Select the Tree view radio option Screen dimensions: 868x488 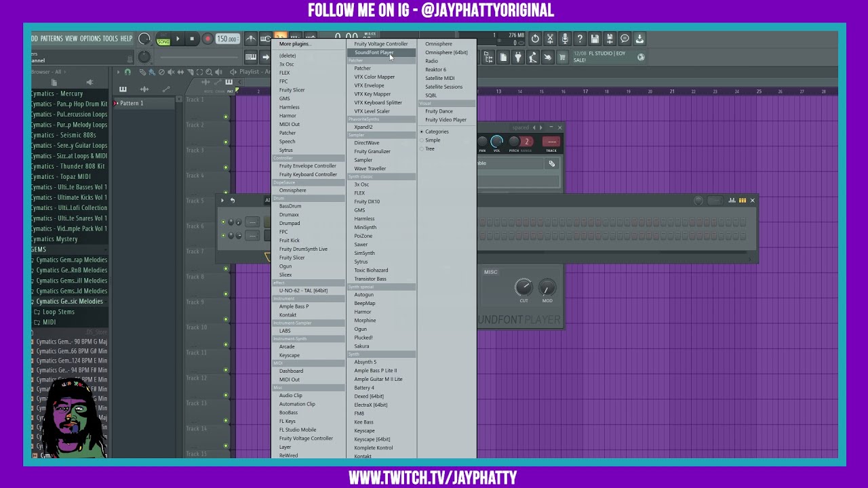click(427, 148)
